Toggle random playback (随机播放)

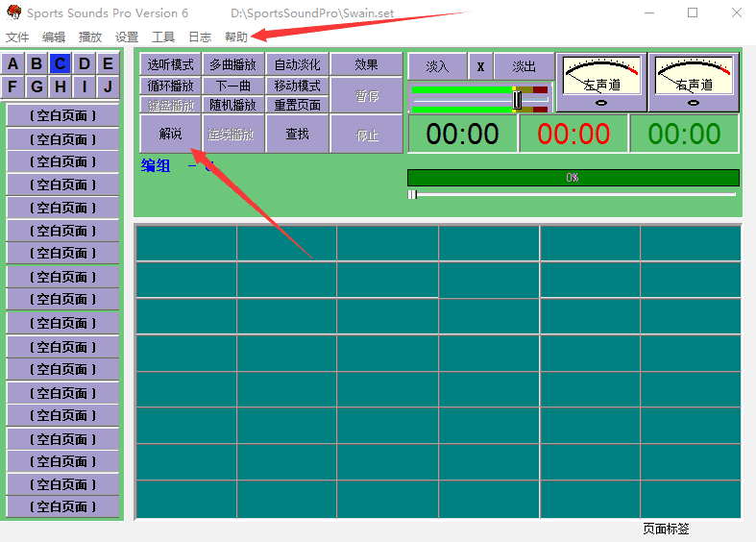point(233,105)
